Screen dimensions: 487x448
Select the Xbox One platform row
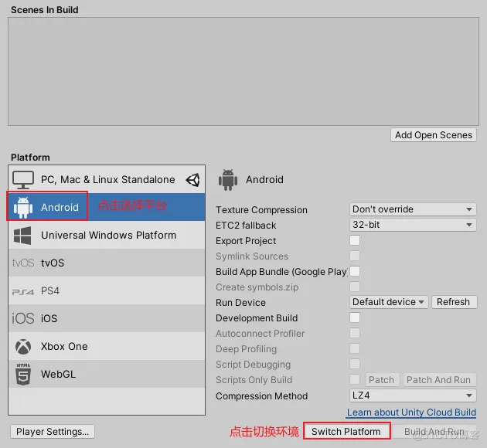pyautogui.click(x=107, y=346)
